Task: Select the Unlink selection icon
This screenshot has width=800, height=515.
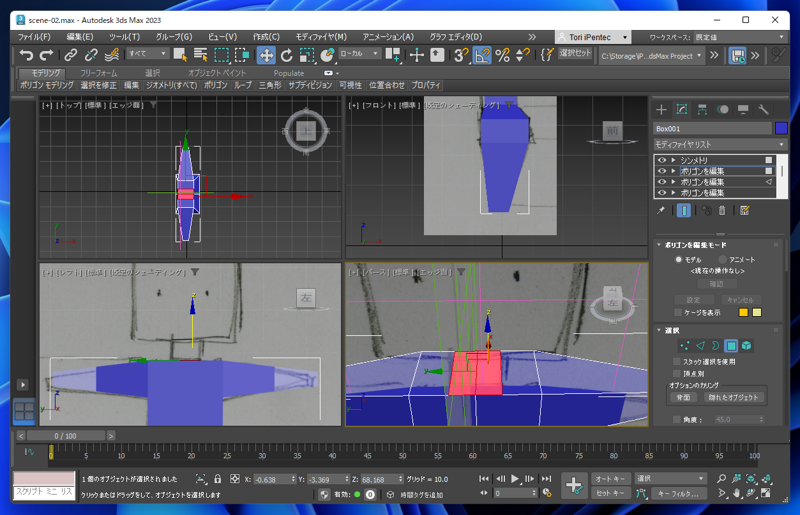Action: 91,55
